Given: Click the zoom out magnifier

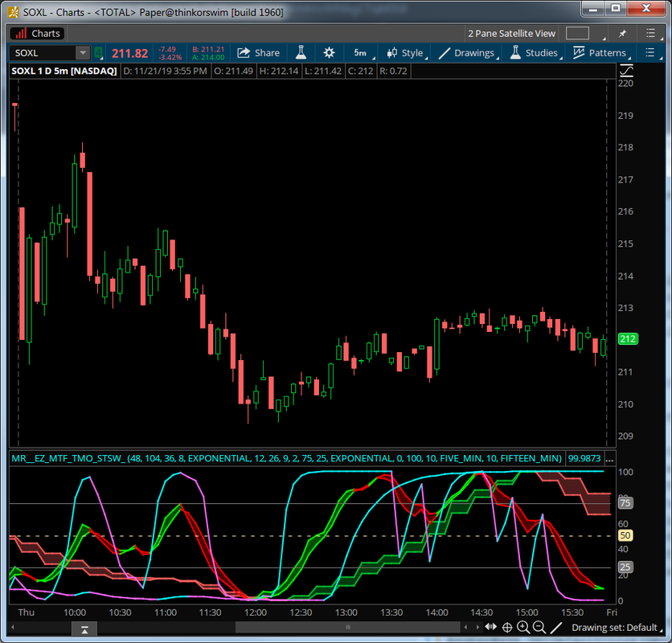Looking at the screenshot, I should pos(539,628).
